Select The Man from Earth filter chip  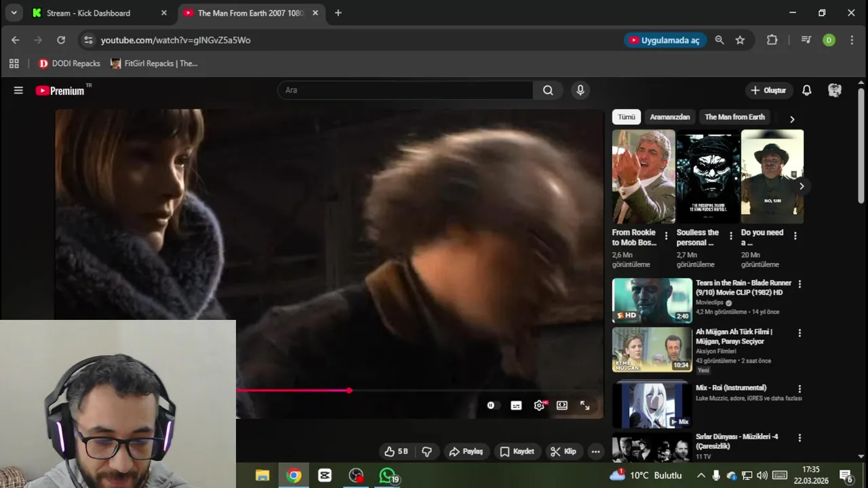click(734, 117)
